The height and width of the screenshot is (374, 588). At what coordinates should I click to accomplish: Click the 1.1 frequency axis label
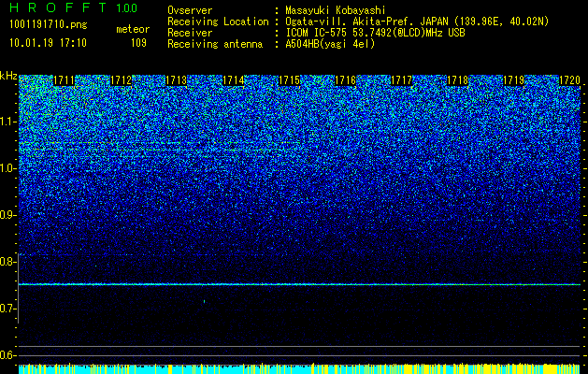click(x=7, y=122)
